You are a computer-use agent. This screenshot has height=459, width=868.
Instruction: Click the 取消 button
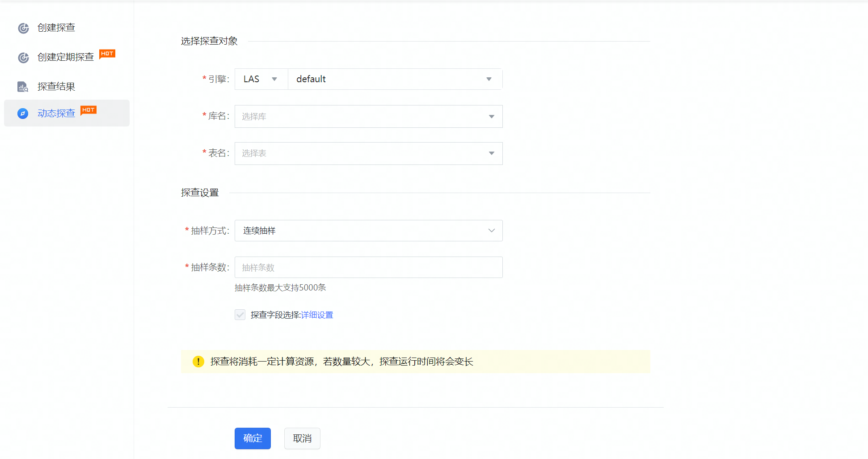pos(302,438)
